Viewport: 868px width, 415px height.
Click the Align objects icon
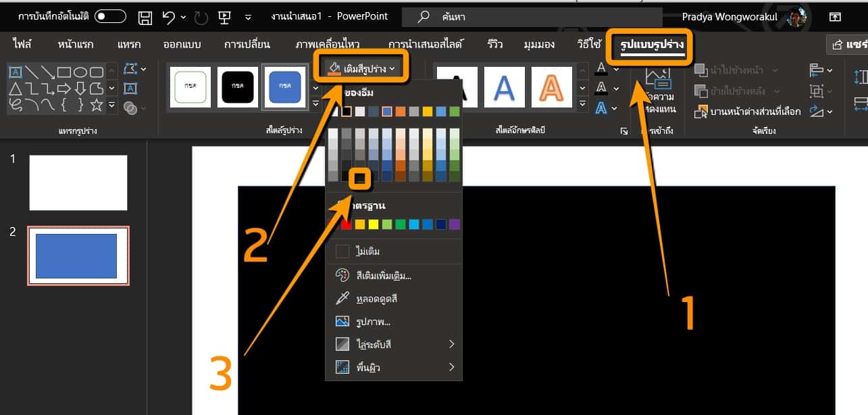(x=816, y=70)
